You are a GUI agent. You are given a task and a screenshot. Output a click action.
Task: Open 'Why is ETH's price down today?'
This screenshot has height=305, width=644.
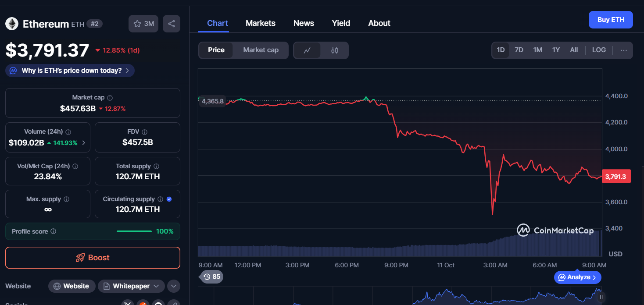[70, 71]
